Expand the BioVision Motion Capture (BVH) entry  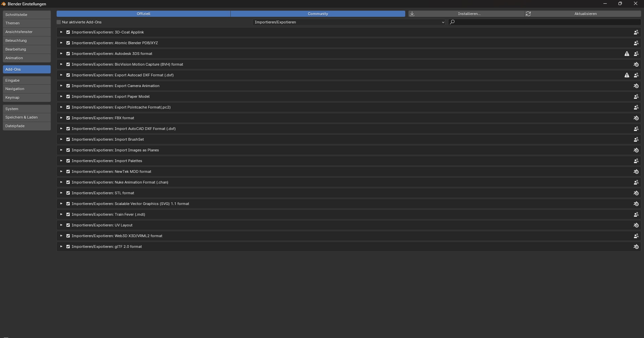[61, 64]
